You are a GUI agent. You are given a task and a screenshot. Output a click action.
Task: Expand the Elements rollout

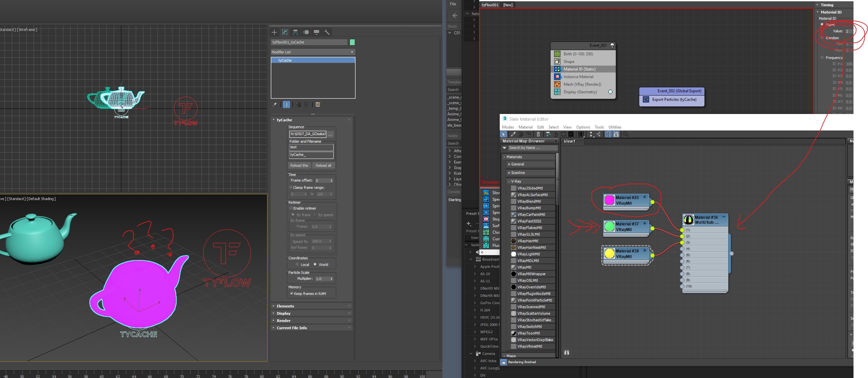click(285, 306)
